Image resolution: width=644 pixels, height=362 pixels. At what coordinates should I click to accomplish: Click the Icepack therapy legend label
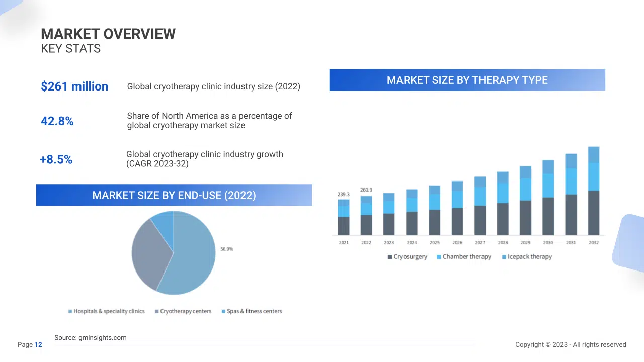point(530,257)
